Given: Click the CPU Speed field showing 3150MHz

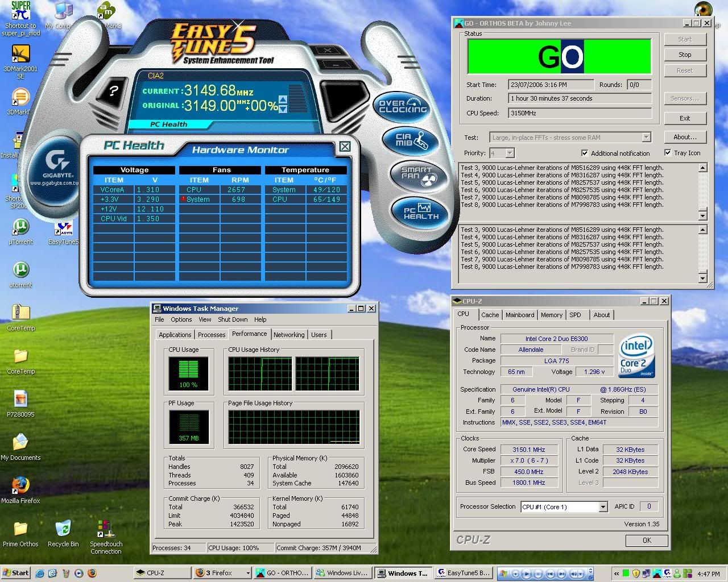Looking at the screenshot, I should pyautogui.click(x=580, y=113).
